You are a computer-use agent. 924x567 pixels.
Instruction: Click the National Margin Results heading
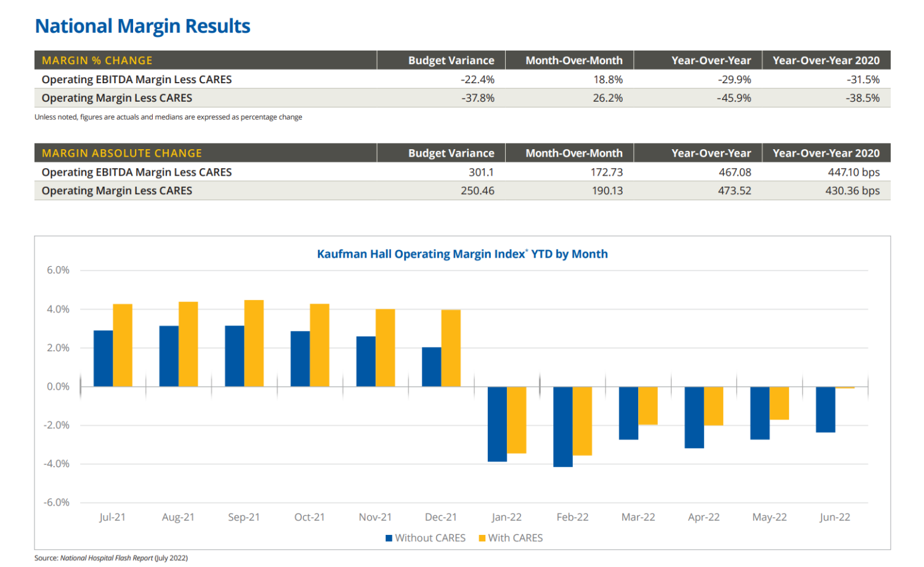tap(143, 26)
